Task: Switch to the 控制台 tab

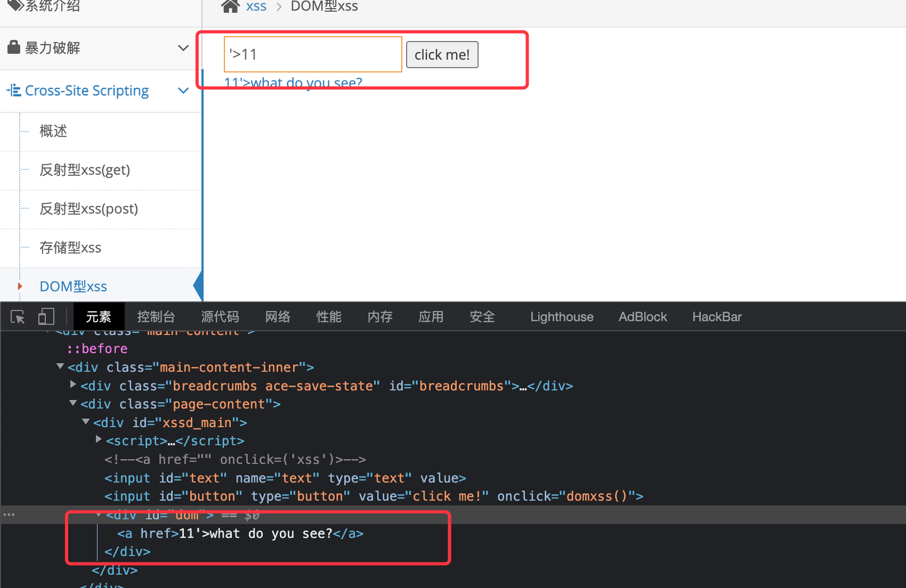Action: 156,317
